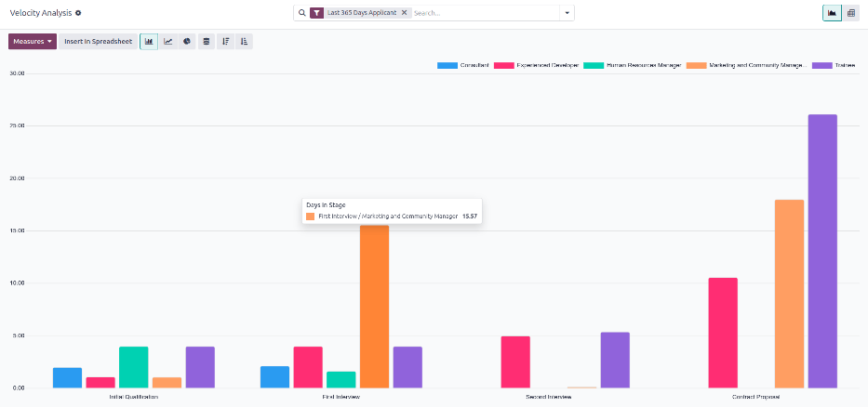The width and height of the screenshot is (868, 407).
Task: Open graph view in top-right switcher
Action: pos(832,13)
